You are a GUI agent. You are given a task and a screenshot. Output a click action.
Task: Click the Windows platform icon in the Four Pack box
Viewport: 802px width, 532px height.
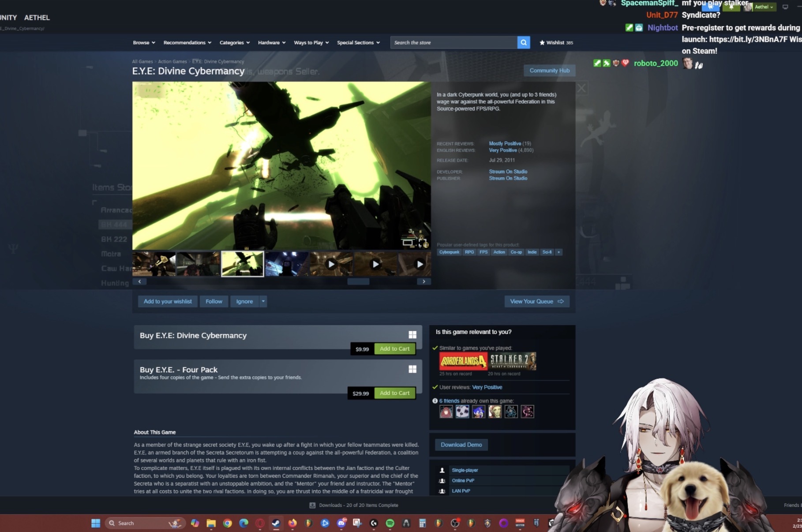pyautogui.click(x=412, y=369)
